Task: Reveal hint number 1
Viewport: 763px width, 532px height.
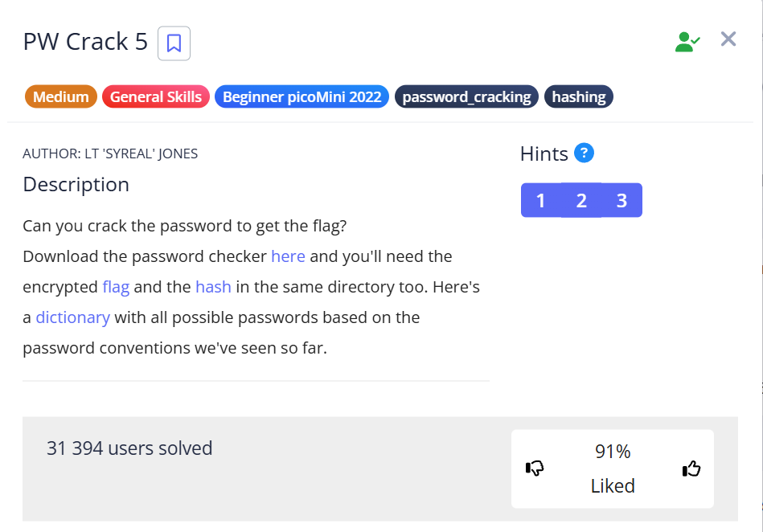Action: coord(540,201)
